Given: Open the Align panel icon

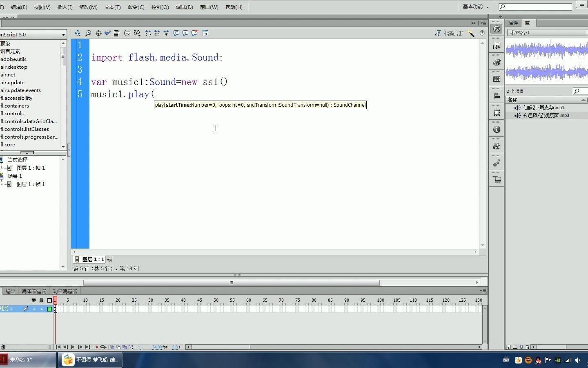Looking at the screenshot, I should pos(497,96).
